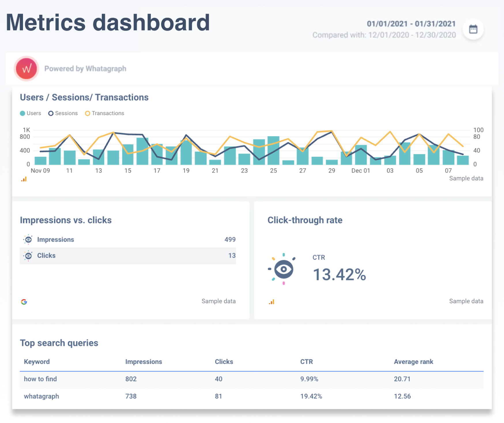Image resolution: width=504 pixels, height=423 pixels.
Task: Sort table by Keyword column
Action: [37, 362]
